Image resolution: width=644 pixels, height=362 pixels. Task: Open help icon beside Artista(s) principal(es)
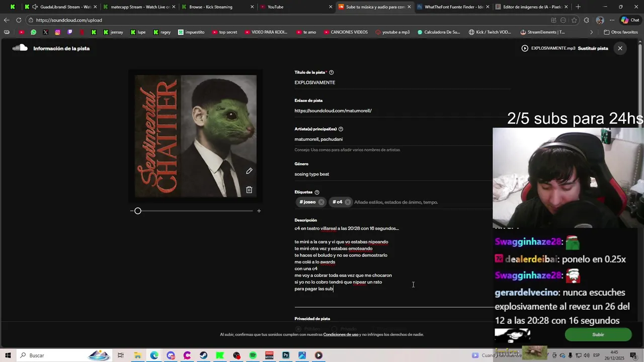(x=341, y=129)
